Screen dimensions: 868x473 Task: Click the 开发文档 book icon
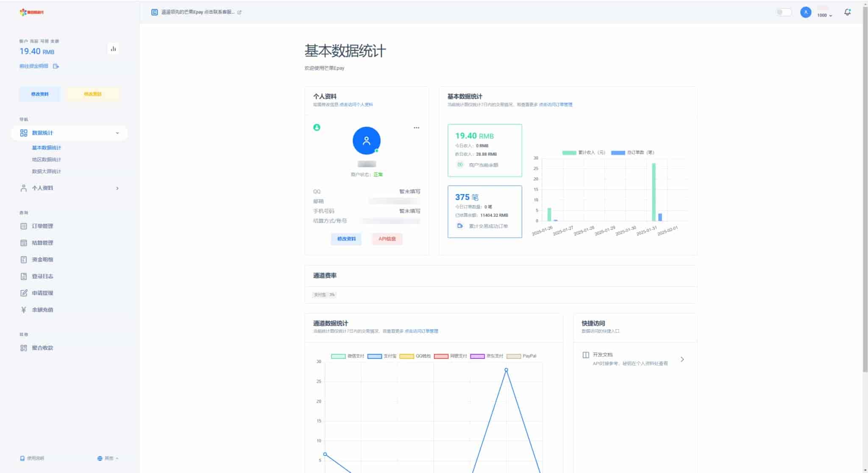point(586,355)
